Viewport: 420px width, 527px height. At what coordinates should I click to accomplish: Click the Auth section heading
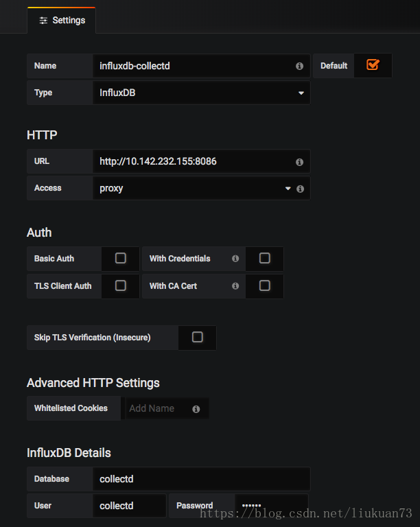(x=39, y=233)
